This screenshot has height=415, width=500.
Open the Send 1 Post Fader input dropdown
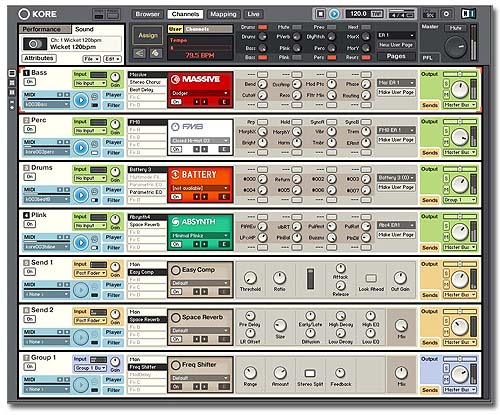click(90, 273)
